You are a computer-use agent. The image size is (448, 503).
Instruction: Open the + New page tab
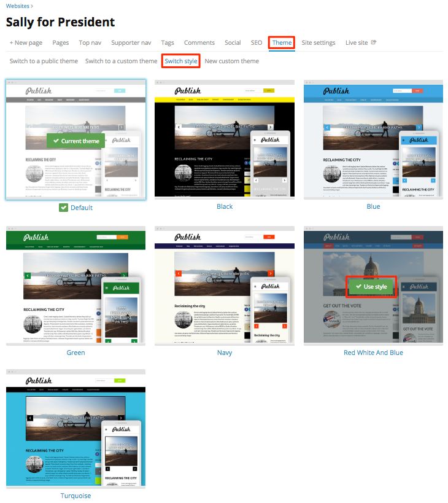tap(26, 43)
